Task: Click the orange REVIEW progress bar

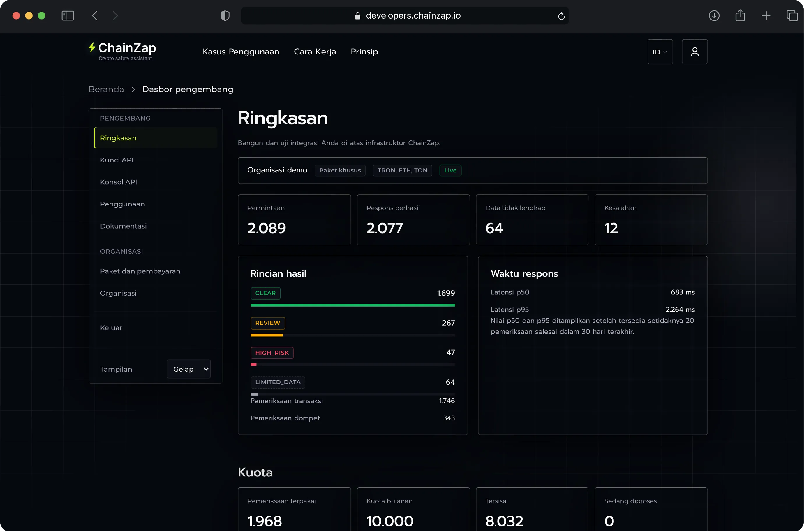Action: coord(267,335)
